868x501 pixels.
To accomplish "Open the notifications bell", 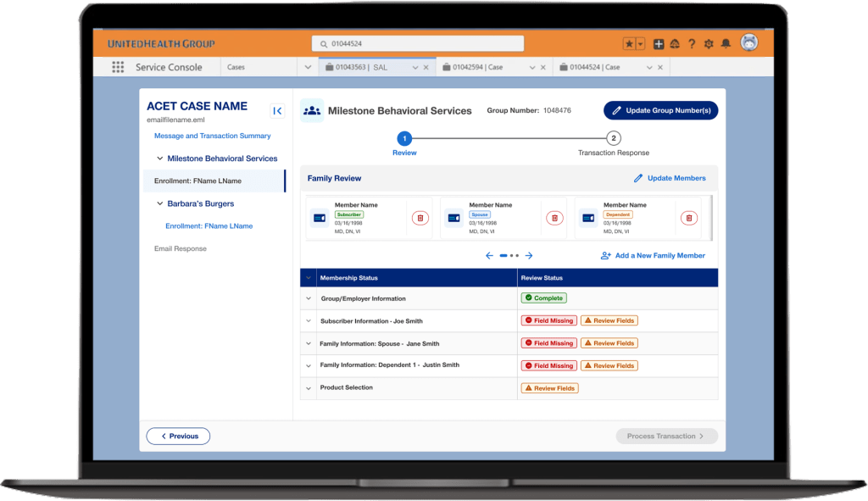I will (x=726, y=44).
